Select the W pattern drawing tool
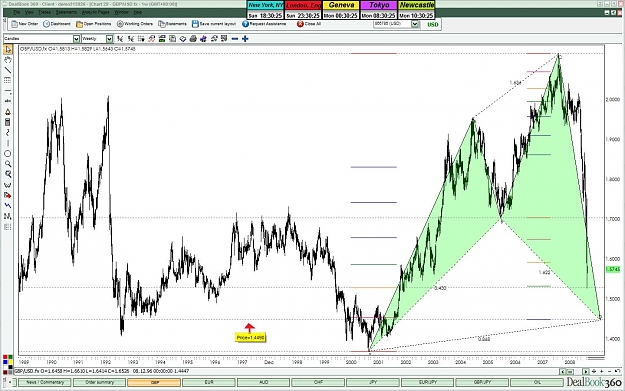 click(8, 185)
